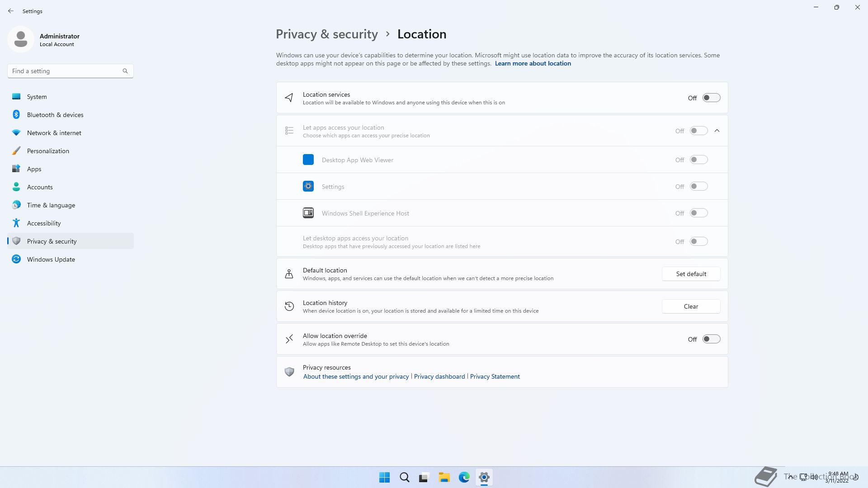Image resolution: width=868 pixels, height=488 pixels.
Task: Click the Windows Shell Experience Host icon
Action: (308, 213)
